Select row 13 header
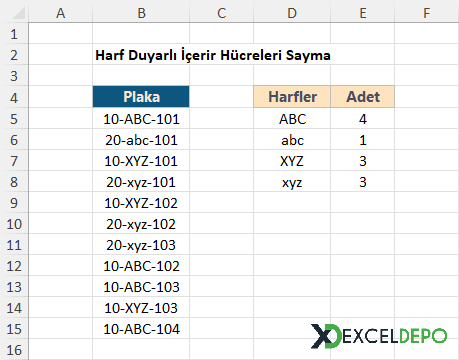 [14, 287]
